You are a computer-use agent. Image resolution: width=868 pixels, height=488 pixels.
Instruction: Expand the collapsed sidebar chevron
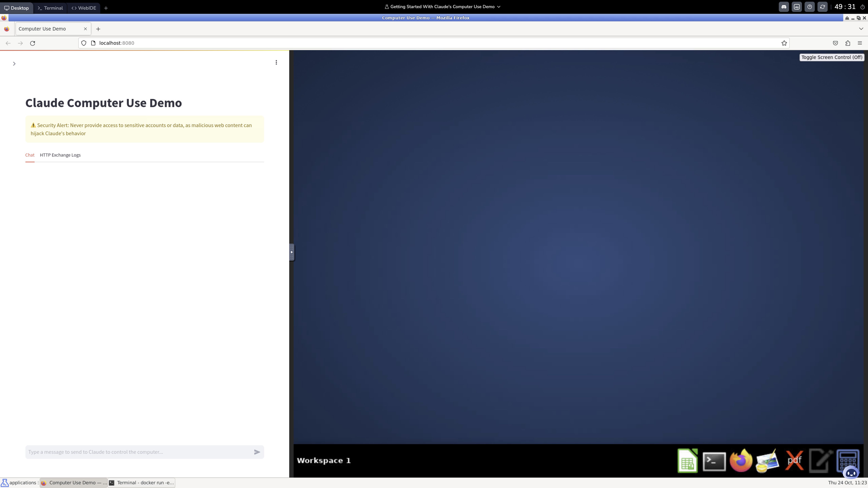[14, 63]
